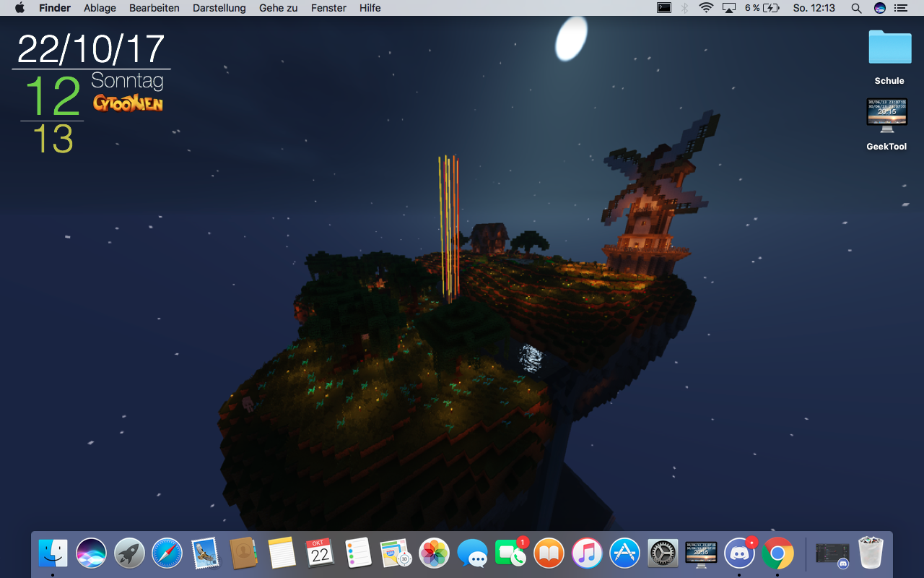Open the Ablage menu

pyautogui.click(x=100, y=8)
